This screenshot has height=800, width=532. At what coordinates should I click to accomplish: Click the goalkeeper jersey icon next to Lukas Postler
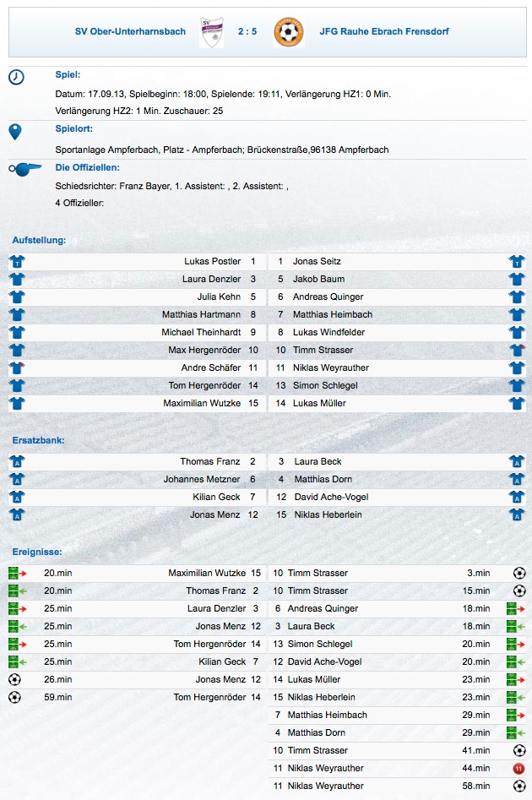17,262
